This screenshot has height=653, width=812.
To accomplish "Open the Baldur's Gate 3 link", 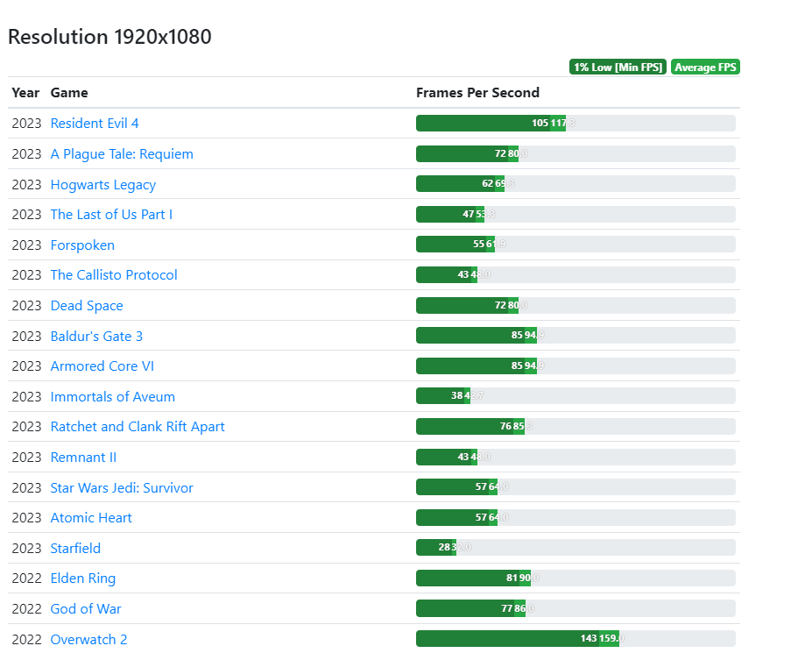I will pyautogui.click(x=96, y=337).
